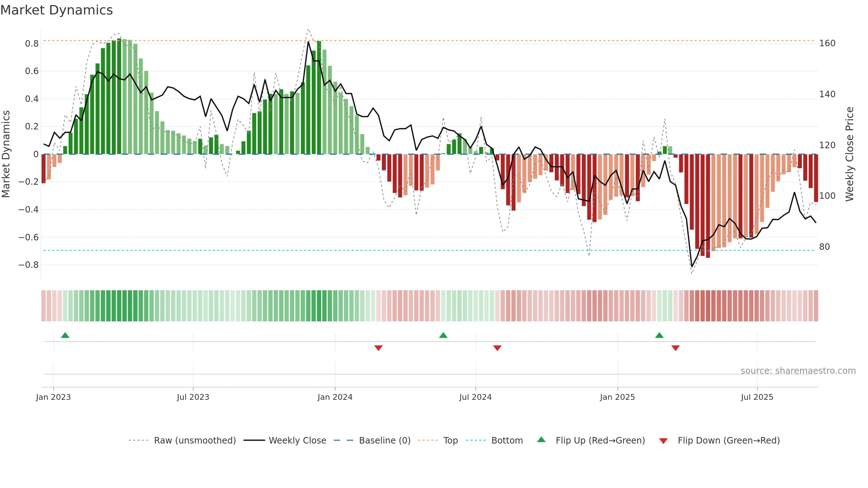Screen dimensions: 868x488
Task: Click the Weekly Close Price axis title
Action: click(x=850, y=154)
